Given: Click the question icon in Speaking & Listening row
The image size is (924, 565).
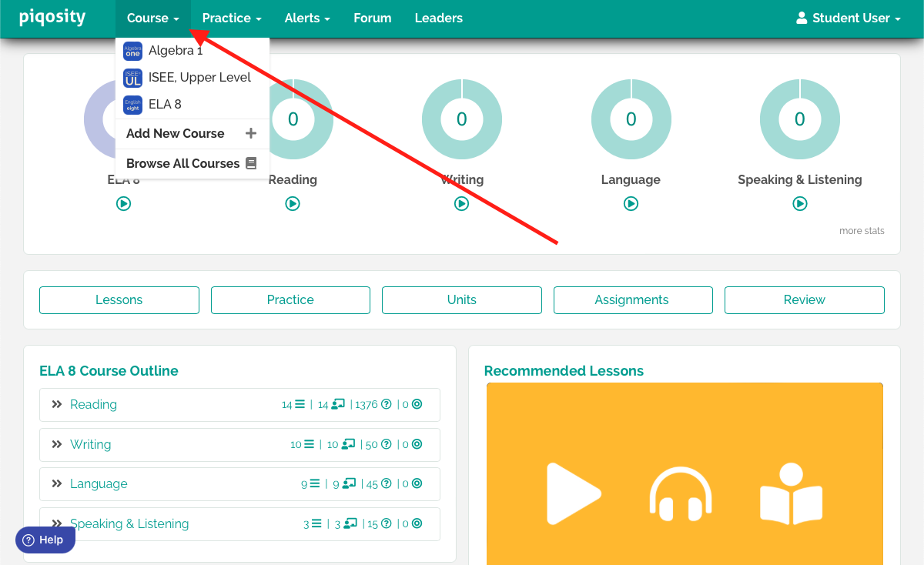Looking at the screenshot, I should click(x=387, y=523).
